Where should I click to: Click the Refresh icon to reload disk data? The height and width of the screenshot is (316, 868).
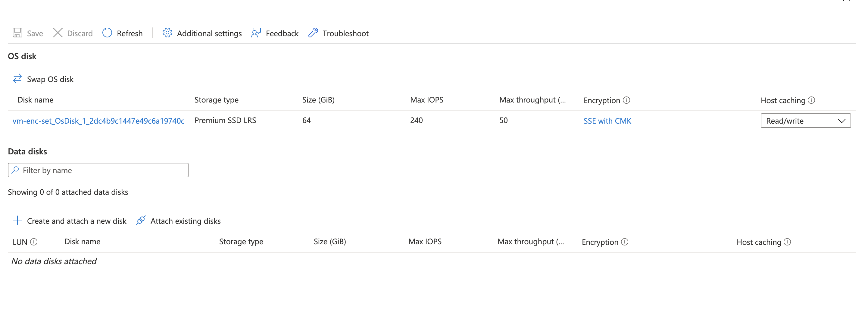click(x=107, y=33)
